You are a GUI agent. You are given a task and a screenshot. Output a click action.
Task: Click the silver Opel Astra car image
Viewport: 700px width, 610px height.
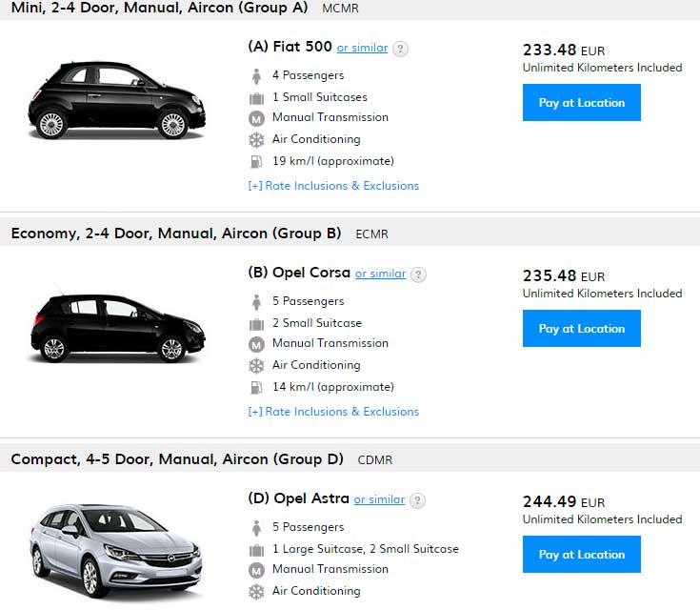116,551
